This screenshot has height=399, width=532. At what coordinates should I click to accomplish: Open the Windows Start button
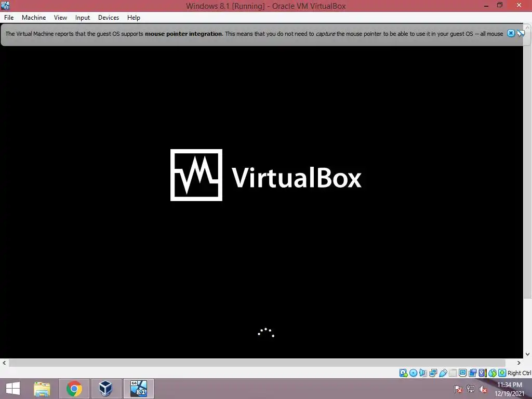pyautogui.click(x=13, y=389)
